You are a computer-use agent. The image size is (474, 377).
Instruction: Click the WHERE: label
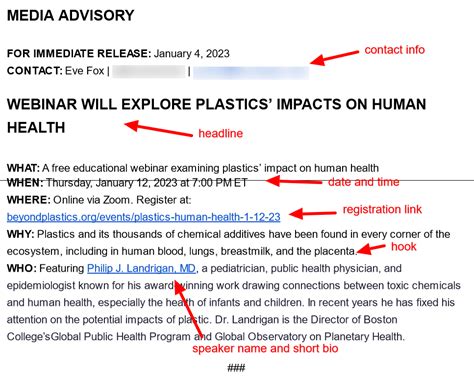pyautogui.click(x=28, y=200)
